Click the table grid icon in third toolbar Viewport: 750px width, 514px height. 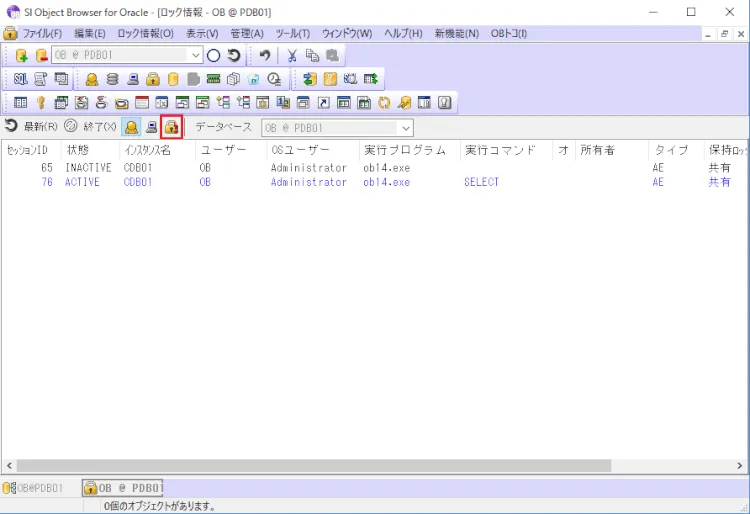point(20,102)
